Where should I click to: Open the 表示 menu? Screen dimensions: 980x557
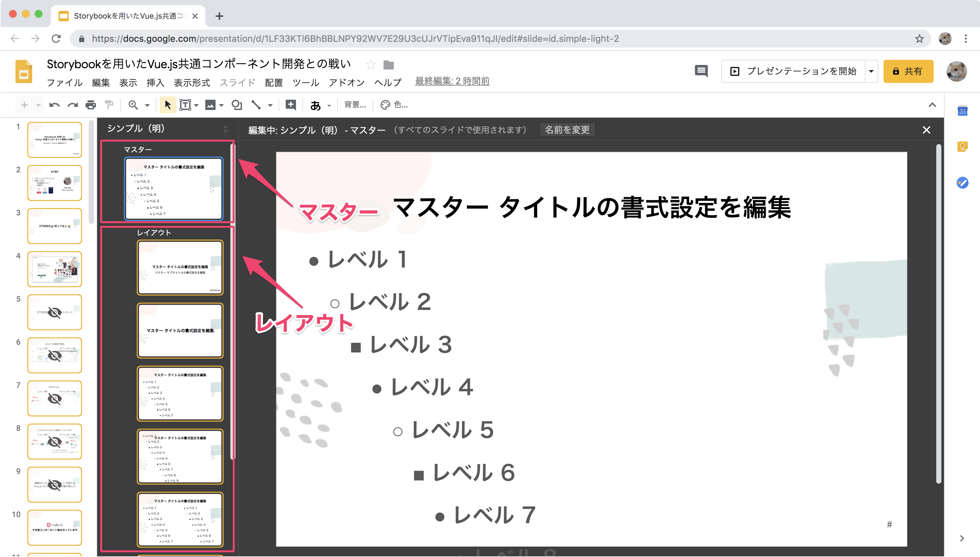pos(128,83)
